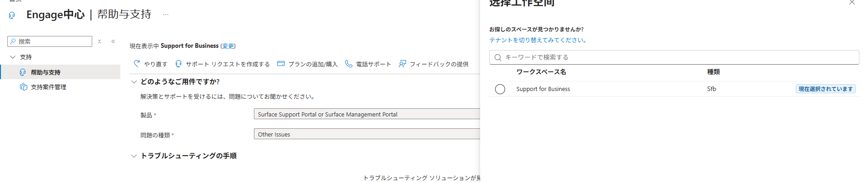Collapse the 支持 tree group
The image size is (868, 182).
pos(13,57)
